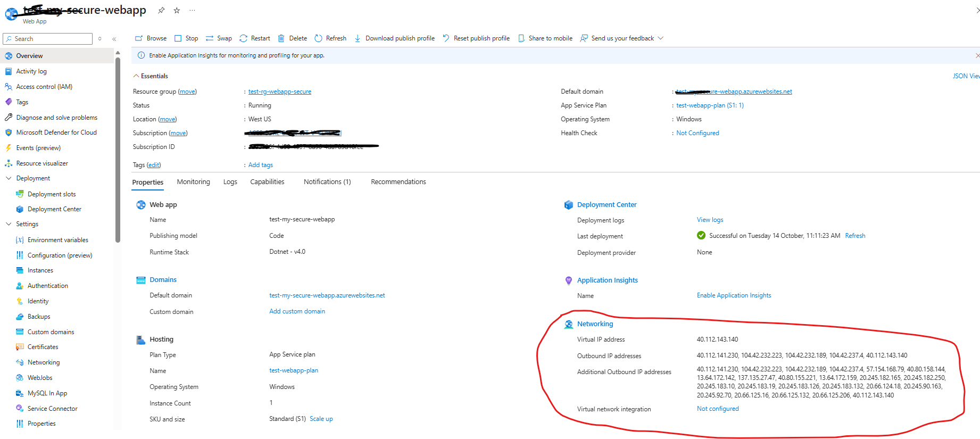Image resolution: width=980 pixels, height=439 pixels.
Task: Open test-webapp-plan (S1: 1) link
Action: click(710, 105)
